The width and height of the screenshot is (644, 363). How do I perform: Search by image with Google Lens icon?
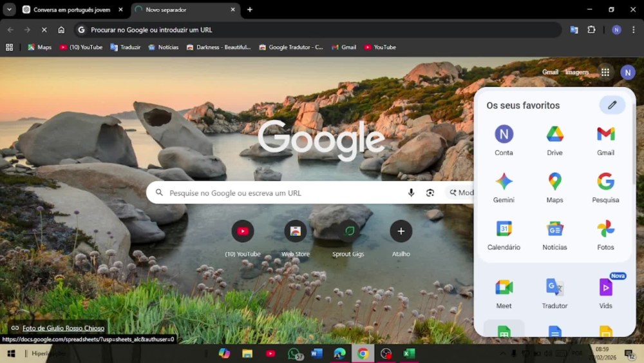pos(430,193)
